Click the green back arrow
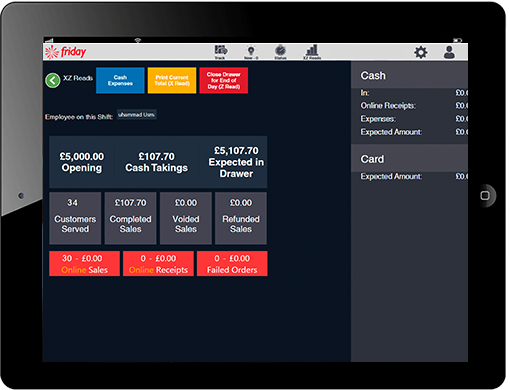Viewport: 510px width, 390px height. (53, 80)
